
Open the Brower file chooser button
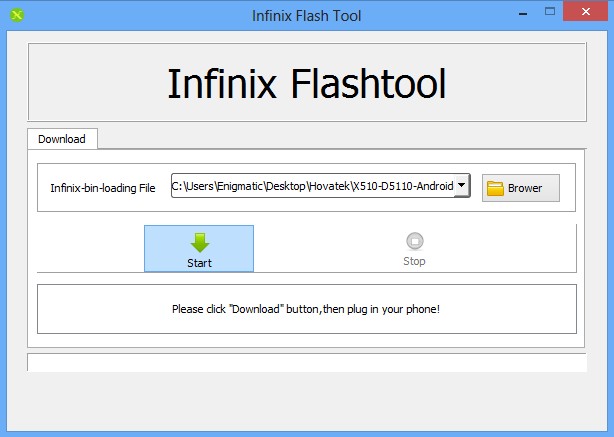(521, 188)
